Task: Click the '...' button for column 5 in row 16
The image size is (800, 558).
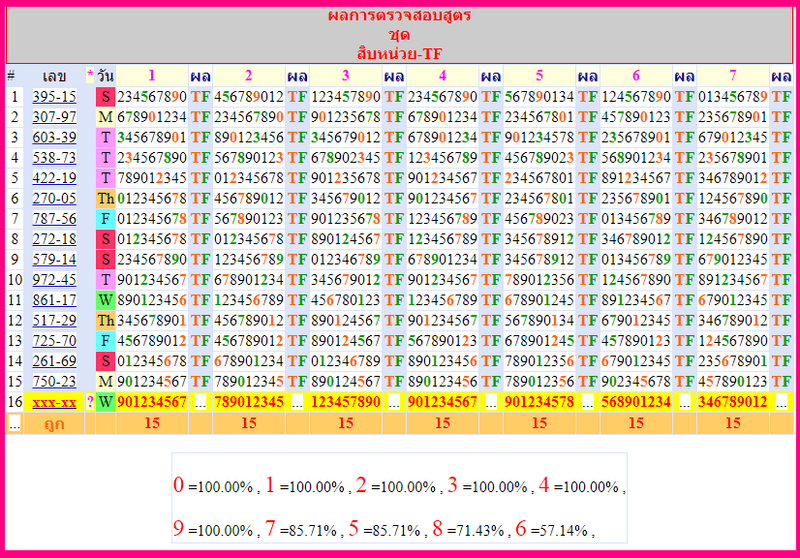Action: [588, 402]
